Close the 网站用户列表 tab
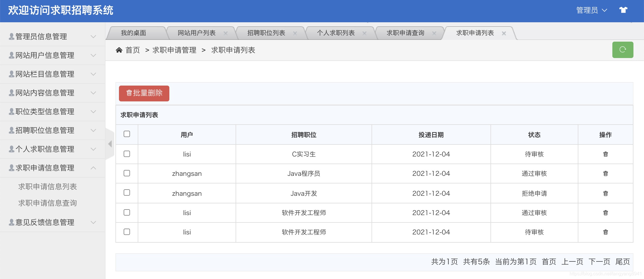This screenshot has width=644, height=279. point(226,33)
